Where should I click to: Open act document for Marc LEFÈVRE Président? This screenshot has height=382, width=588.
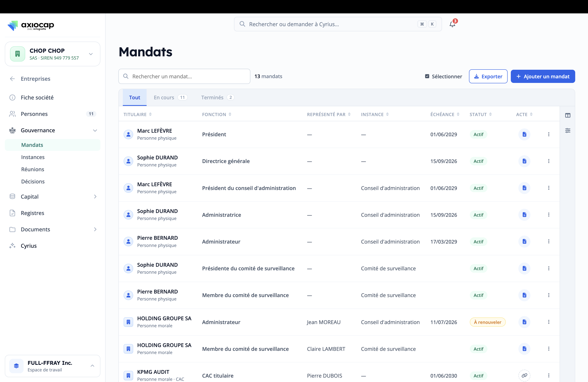[524, 134]
